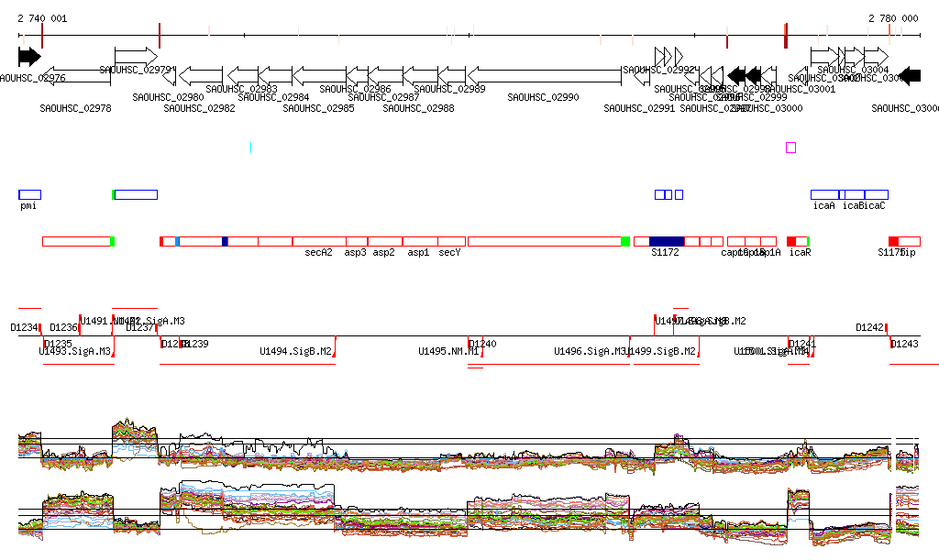Click the green end block before S1172
The height and width of the screenshot is (560, 939).
click(625, 242)
